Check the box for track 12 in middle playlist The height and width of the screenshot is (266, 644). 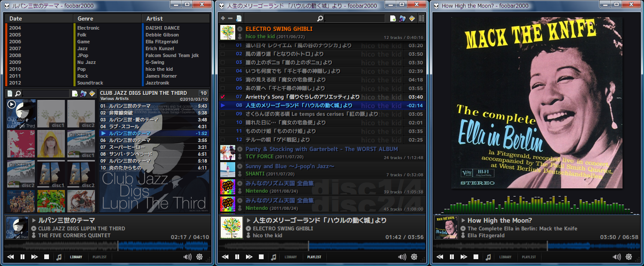[x=222, y=140]
